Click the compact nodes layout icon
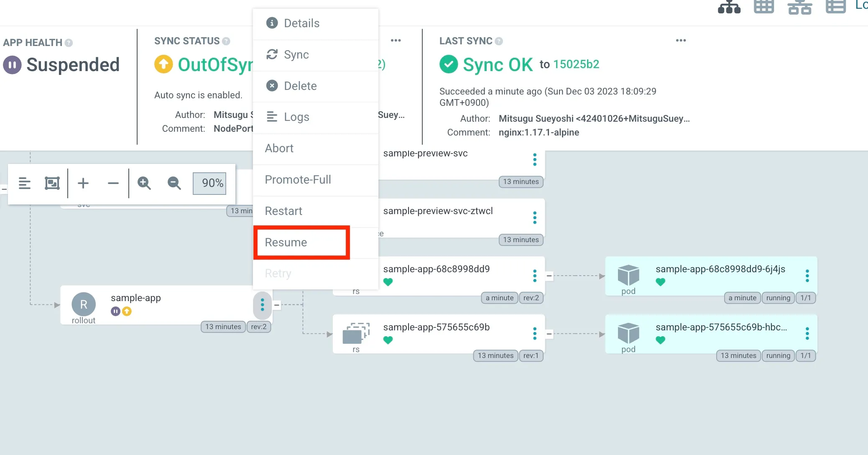Image resolution: width=868 pixels, height=455 pixels. click(x=25, y=183)
